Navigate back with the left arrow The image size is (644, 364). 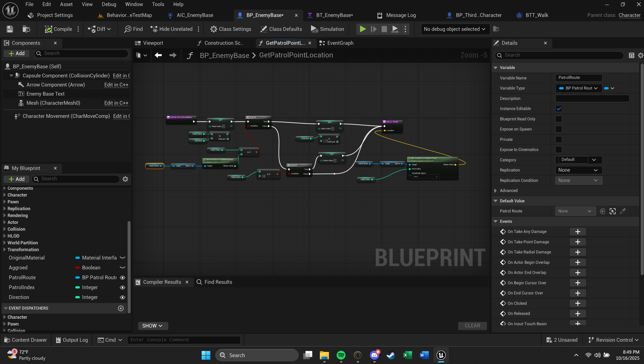pos(158,55)
